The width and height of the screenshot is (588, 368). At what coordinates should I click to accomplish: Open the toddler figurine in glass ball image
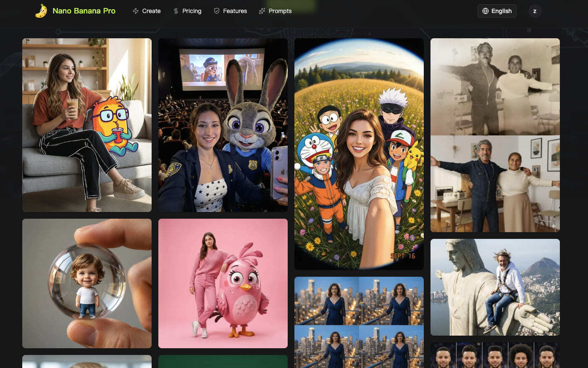point(87,283)
